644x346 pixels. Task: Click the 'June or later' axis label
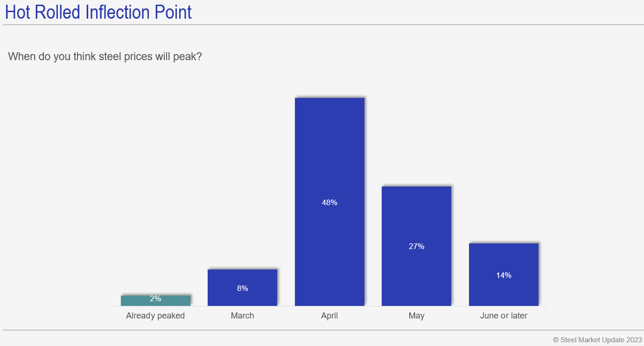click(504, 316)
